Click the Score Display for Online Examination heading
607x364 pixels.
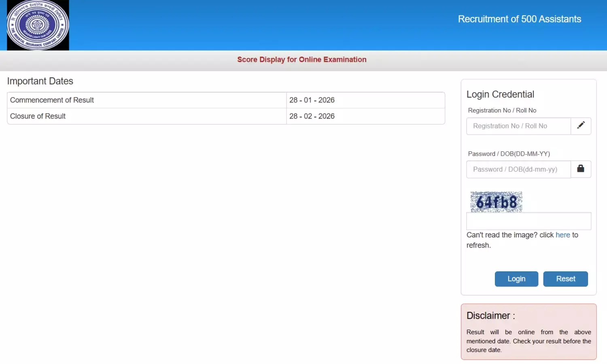[301, 59]
